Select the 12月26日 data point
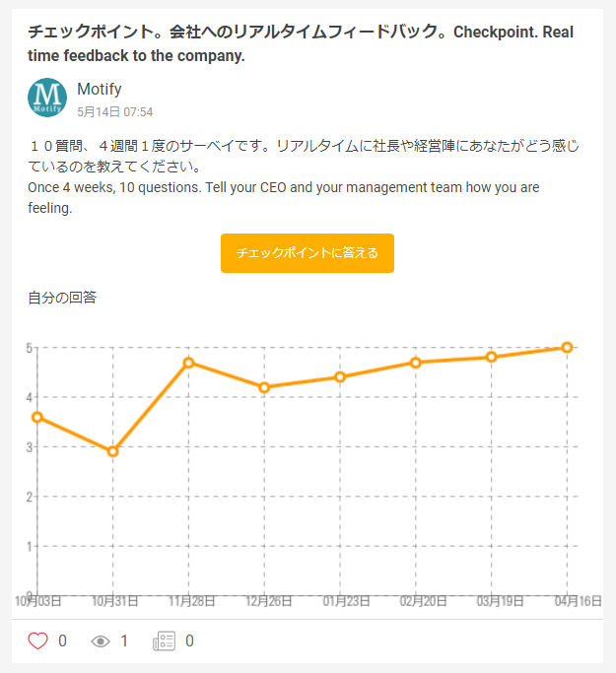The image size is (616, 673). coord(264,387)
